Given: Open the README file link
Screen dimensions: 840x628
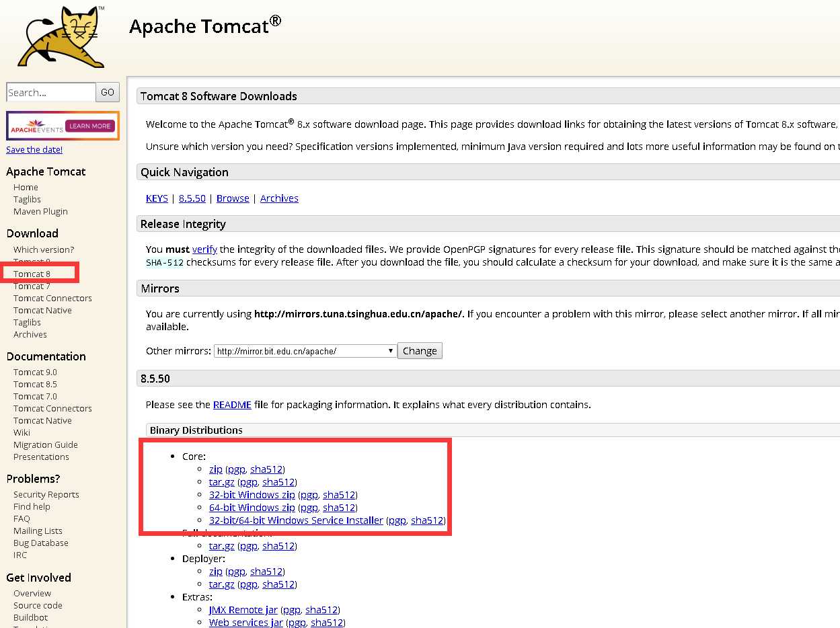Looking at the screenshot, I should (x=232, y=405).
